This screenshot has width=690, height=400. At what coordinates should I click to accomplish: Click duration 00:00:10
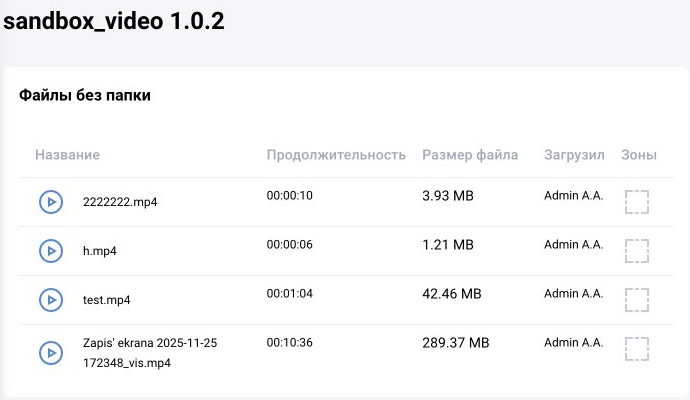[290, 195]
